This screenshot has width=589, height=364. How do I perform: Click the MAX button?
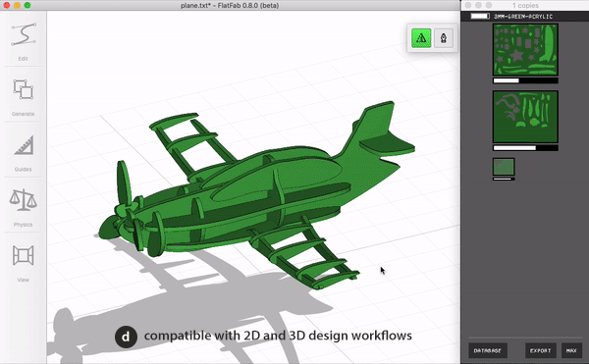571,350
